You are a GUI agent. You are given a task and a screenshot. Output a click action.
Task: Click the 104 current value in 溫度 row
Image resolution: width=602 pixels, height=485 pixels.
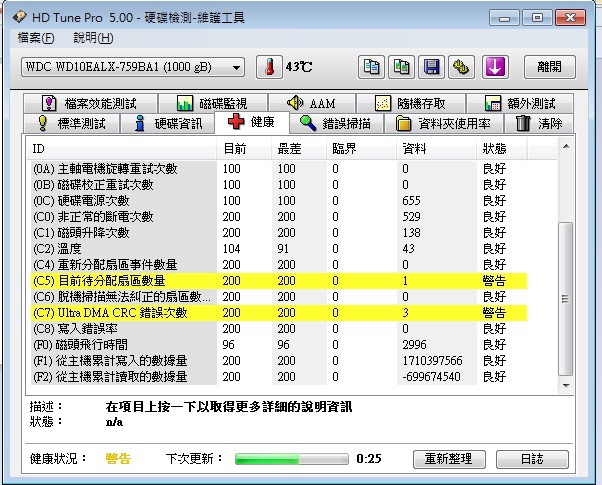[x=232, y=249]
